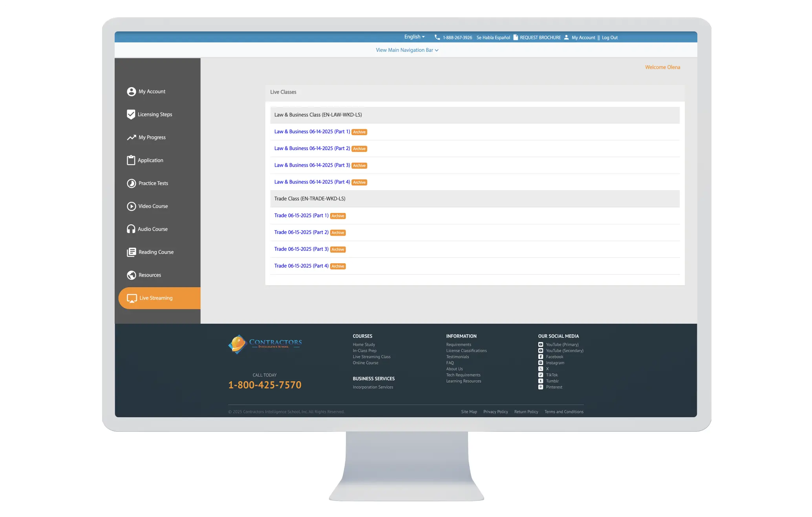Click the My Progress trend arrow icon
This screenshot has height=517, width=812.
[x=131, y=137]
